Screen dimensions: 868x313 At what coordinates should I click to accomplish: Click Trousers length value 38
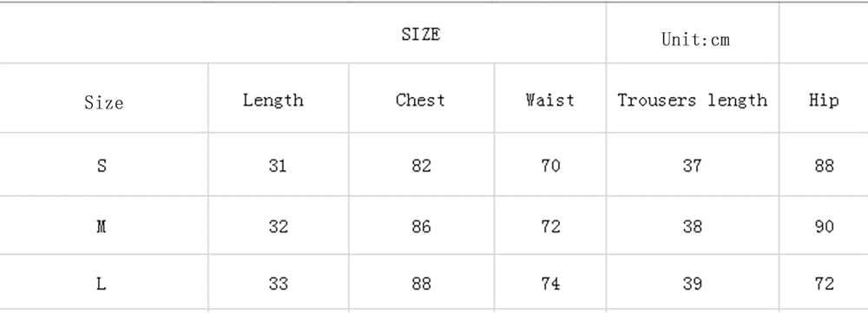[693, 227]
